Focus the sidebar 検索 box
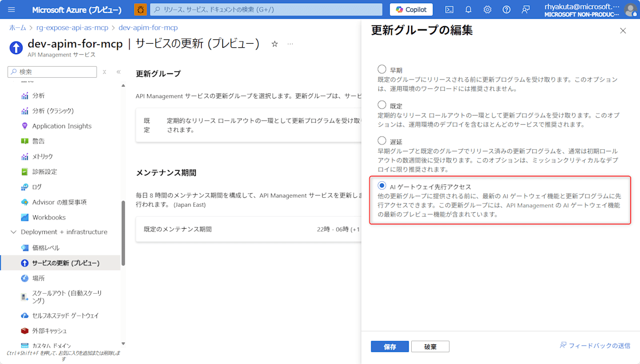The image size is (640, 364). [52, 72]
